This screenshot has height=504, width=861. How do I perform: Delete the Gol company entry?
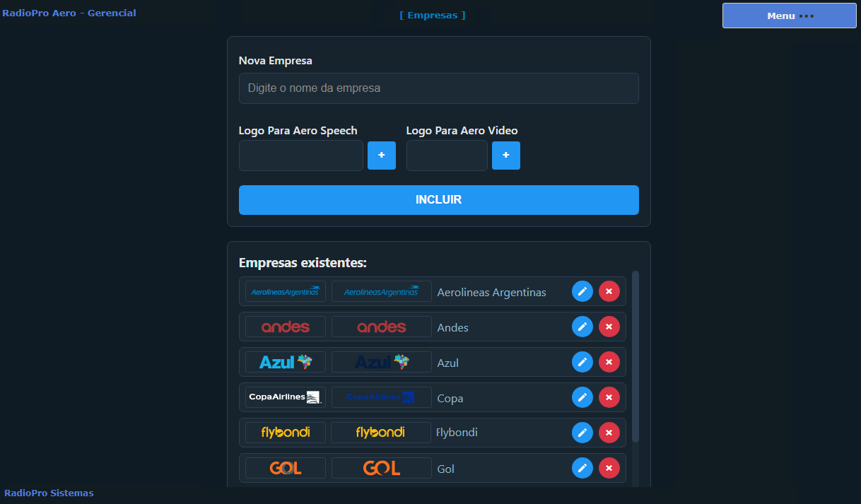coord(609,468)
